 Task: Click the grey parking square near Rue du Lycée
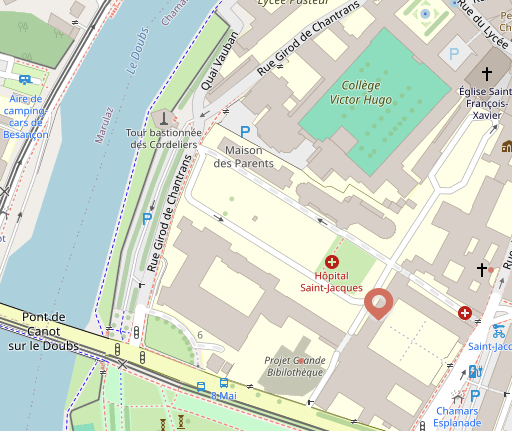(x=455, y=53)
